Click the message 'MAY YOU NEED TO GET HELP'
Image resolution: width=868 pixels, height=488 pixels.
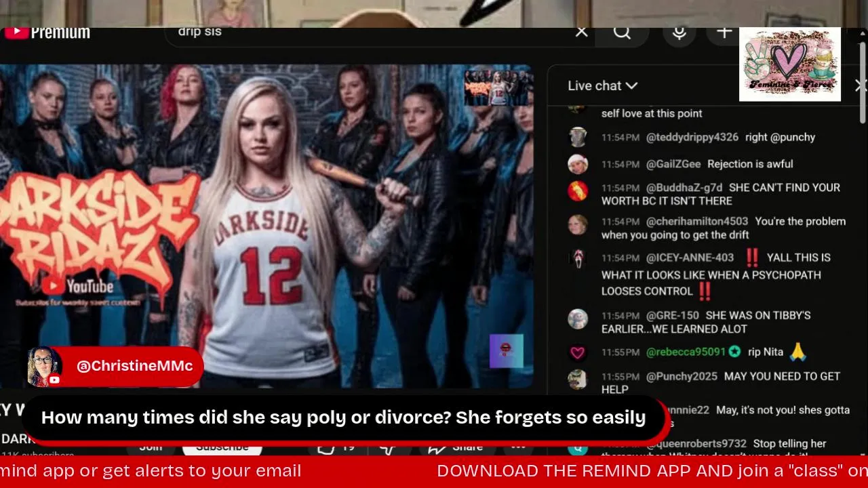tap(721, 383)
